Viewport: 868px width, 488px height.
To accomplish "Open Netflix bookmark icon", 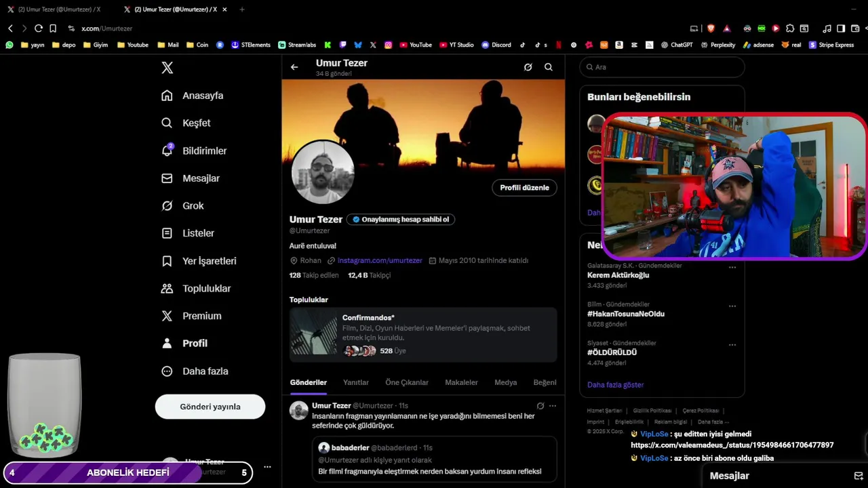I will (x=559, y=45).
